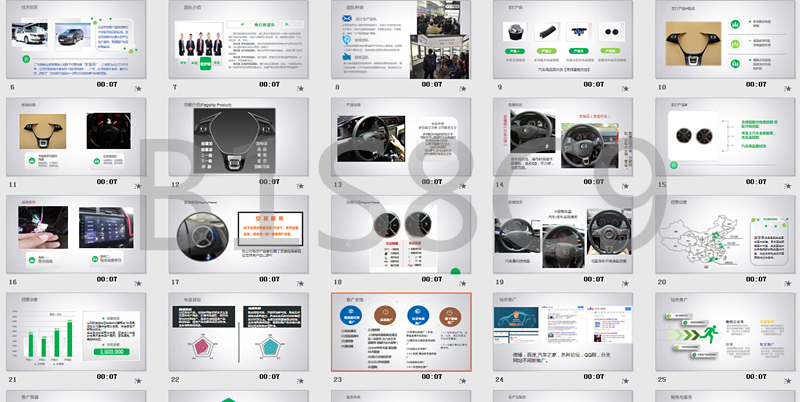Image resolution: width=800 pixels, height=402 pixels.
Task: Preview animation via slide 10's star icon
Action: point(787,89)
